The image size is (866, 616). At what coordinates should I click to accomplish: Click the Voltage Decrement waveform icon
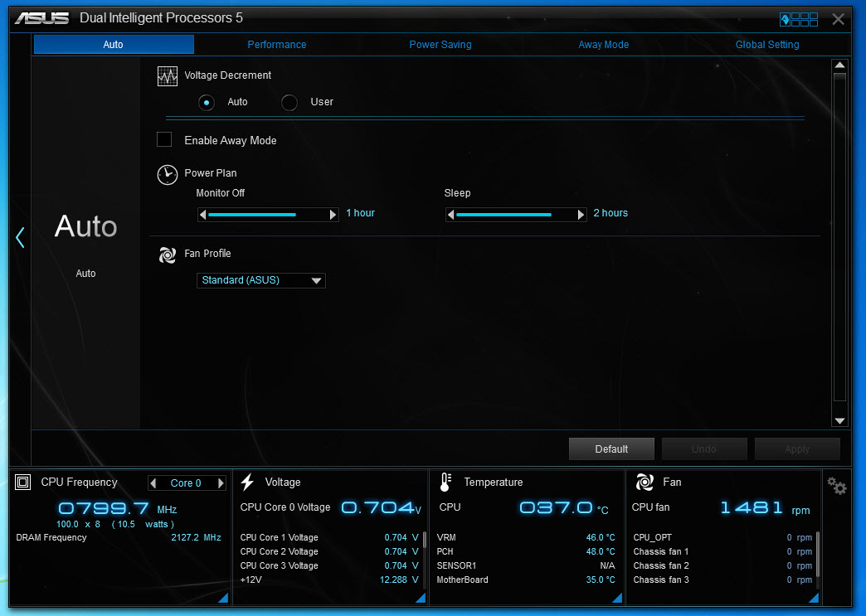[168, 76]
